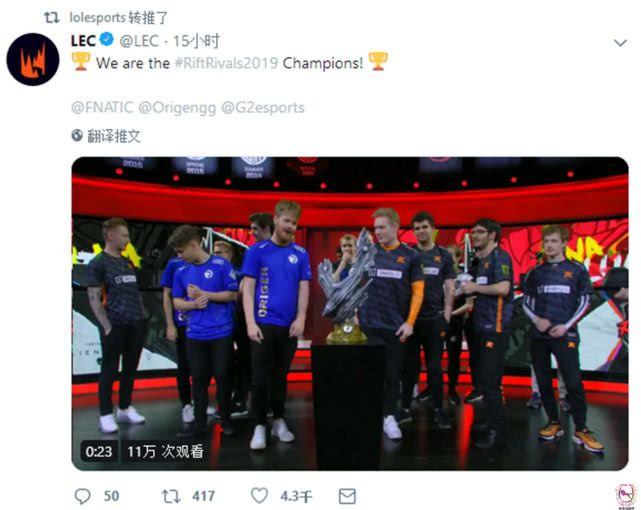Like the tweet using the heart icon
Screen dimensions: 641x510
[259, 496]
